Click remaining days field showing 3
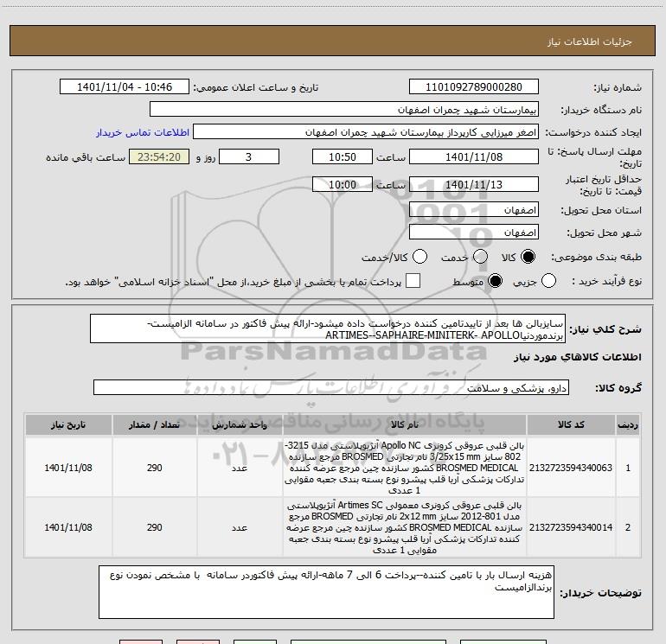The width and height of the screenshot is (666, 644). 249,156
